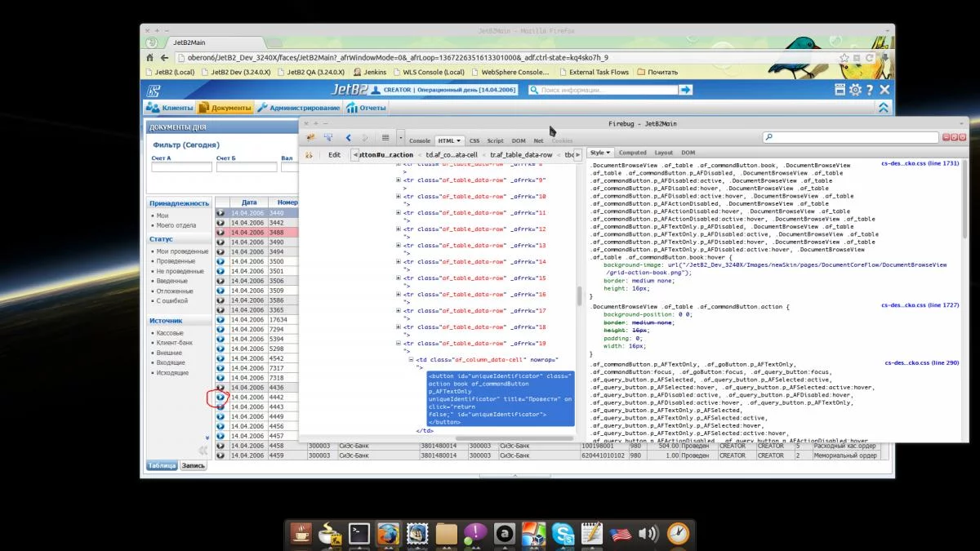This screenshot has width=980, height=551.
Task: Open Skype from the dock
Action: [x=562, y=534]
